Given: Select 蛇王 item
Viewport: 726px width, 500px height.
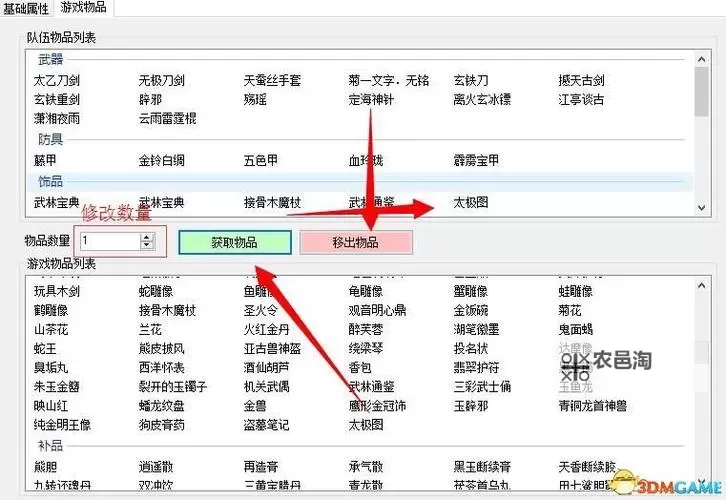Looking at the screenshot, I should [x=45, y=349].
